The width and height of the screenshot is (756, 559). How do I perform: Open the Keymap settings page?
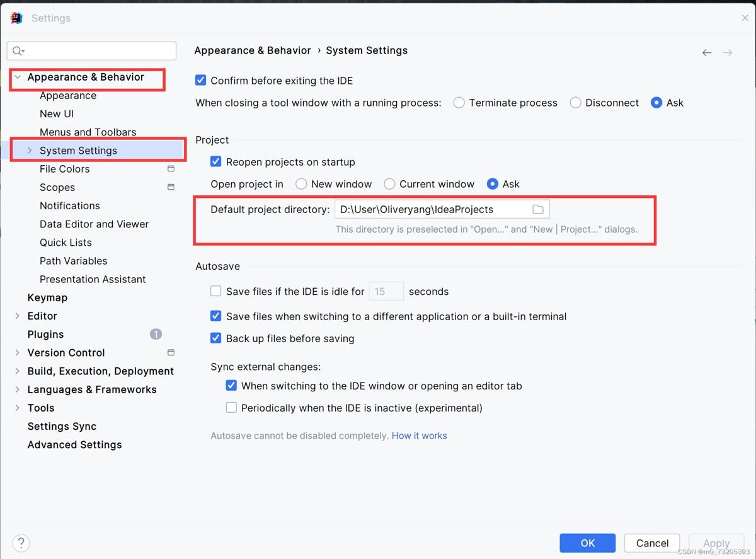(x=47, y=297)
